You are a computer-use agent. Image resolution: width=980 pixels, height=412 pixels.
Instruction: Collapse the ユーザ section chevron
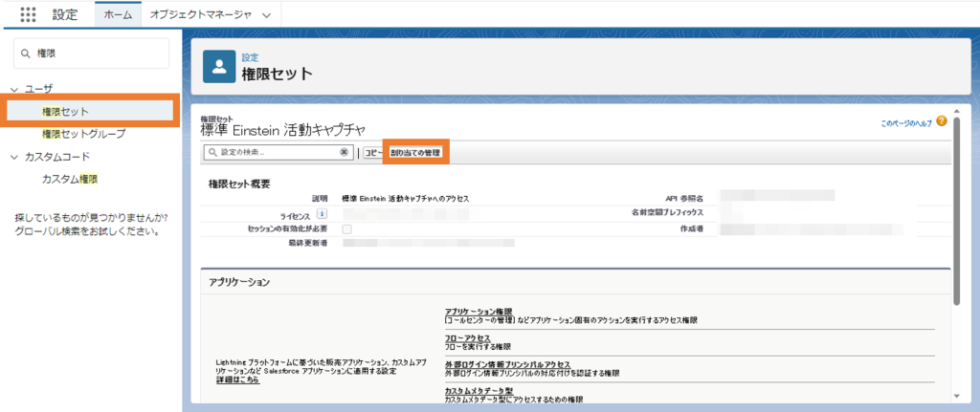[x=14, y=90]
